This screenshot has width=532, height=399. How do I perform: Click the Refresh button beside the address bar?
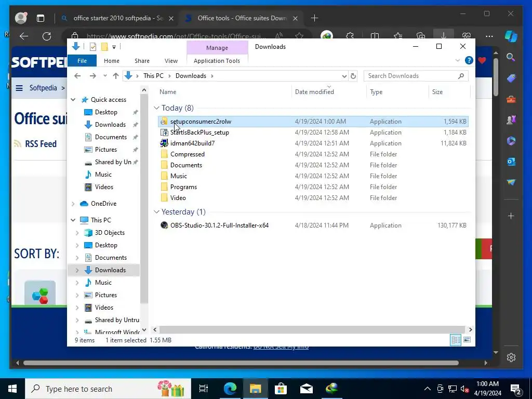(x=353, y=76)
